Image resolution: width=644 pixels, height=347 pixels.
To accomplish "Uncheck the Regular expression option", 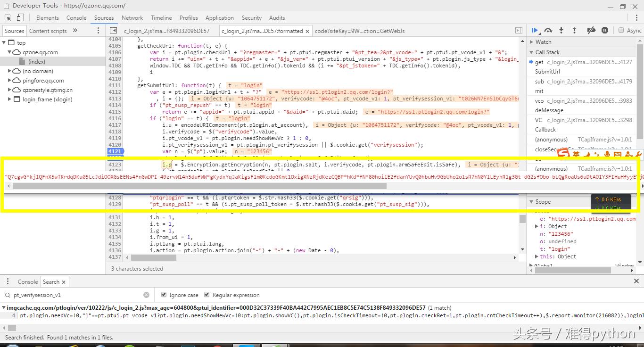I will [206, 295].
